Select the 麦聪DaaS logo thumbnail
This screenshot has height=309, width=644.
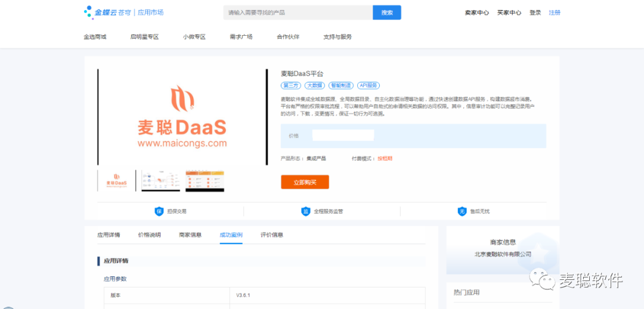tap(117, 181)
